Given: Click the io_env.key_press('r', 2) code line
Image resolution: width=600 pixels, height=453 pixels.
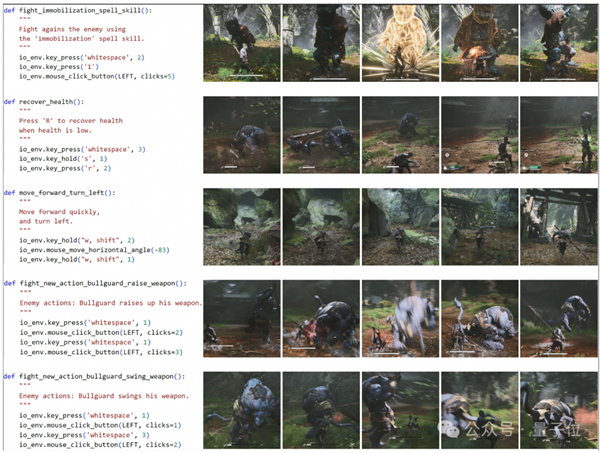Looking at the screenshot, I should tap(65, 168).
